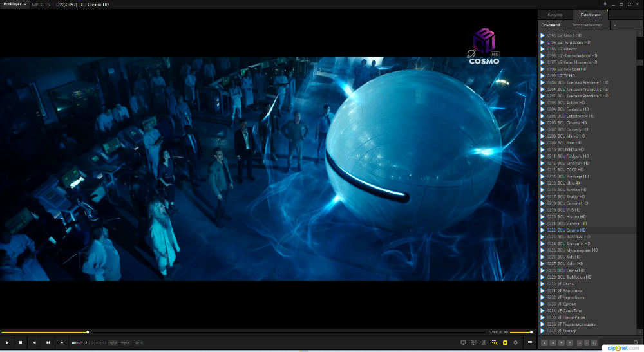
Task: Mute the audio using the speaker icon
Action: coord(506,332)
